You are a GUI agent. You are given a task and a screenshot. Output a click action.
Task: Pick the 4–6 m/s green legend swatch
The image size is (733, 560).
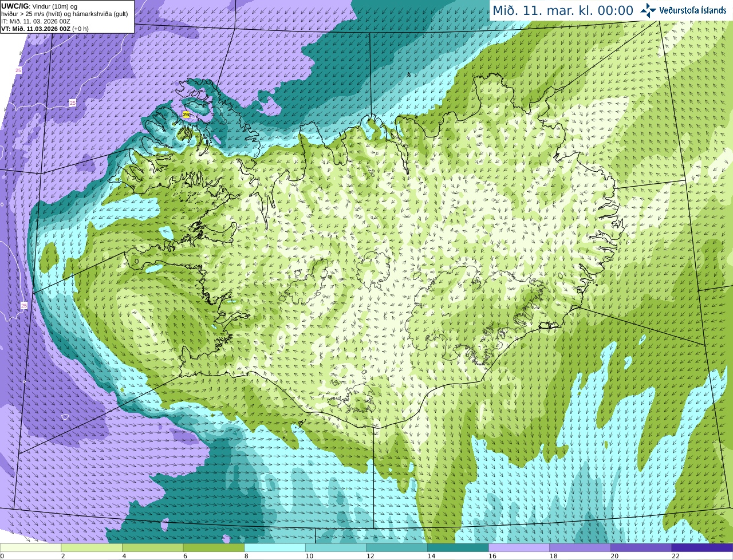tap(152, 548)
